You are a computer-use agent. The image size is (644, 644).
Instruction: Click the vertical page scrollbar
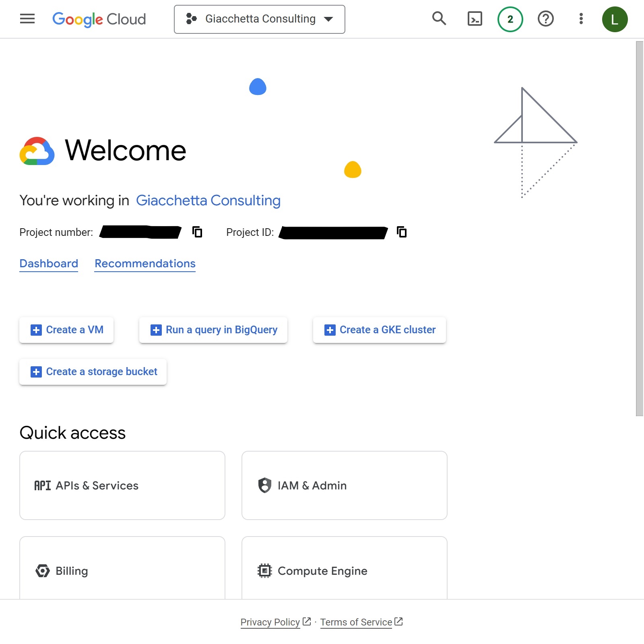[639, 229]
